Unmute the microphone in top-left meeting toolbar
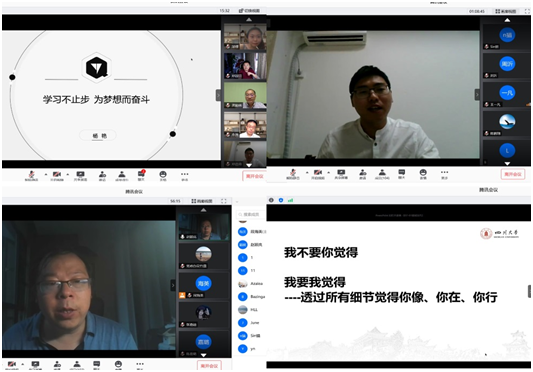 point(31,175)
